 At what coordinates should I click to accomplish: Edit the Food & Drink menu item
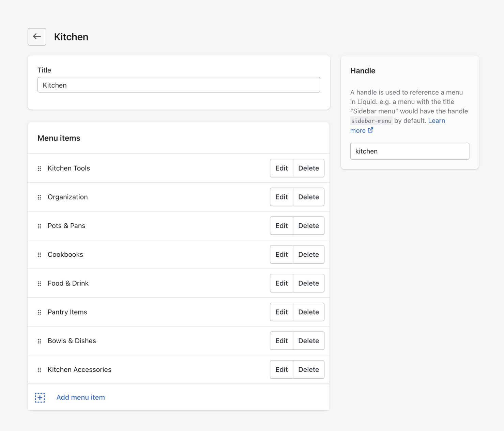pyautogui.click(x=281, y=283)
